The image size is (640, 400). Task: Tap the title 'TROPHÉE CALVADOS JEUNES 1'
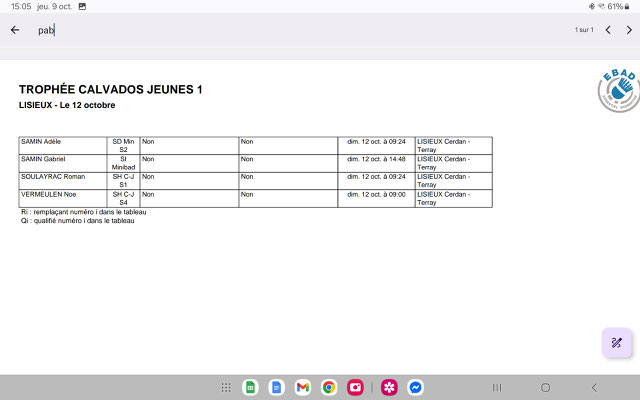pyautogui.click(x=111, y=89)
